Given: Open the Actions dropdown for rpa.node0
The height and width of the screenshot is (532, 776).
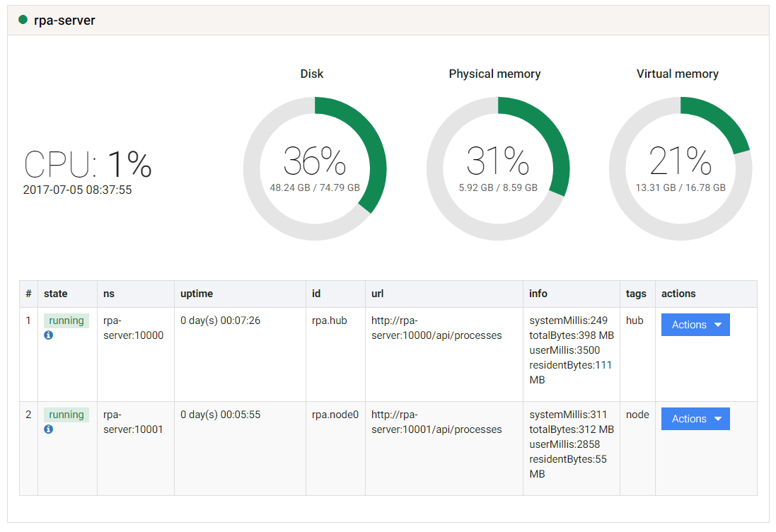Looking at the screenshot, I should coord(695,419).
